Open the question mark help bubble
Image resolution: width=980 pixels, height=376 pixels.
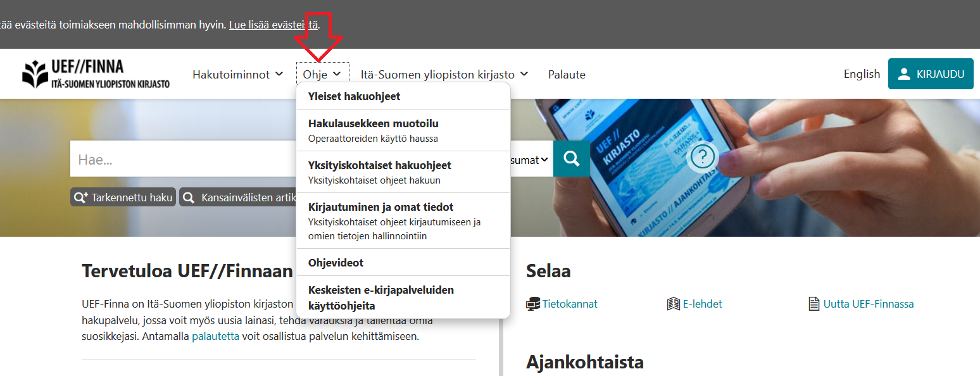pyautogui.click(x=703, y=156)
